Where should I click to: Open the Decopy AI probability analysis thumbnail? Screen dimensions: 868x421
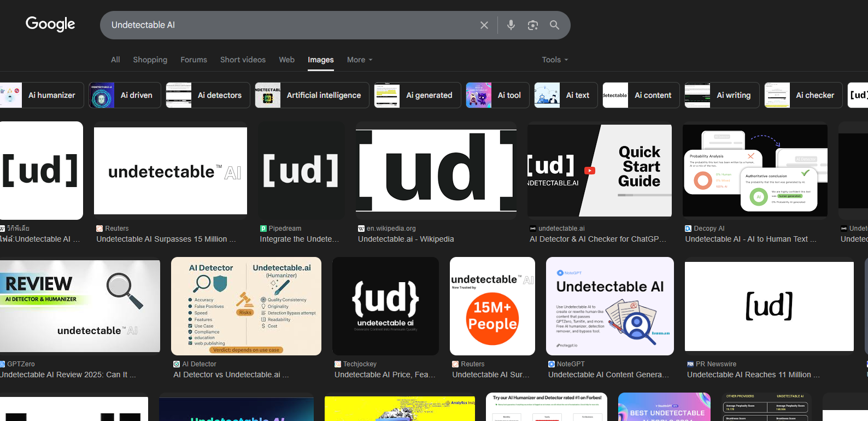coord(755,171)
